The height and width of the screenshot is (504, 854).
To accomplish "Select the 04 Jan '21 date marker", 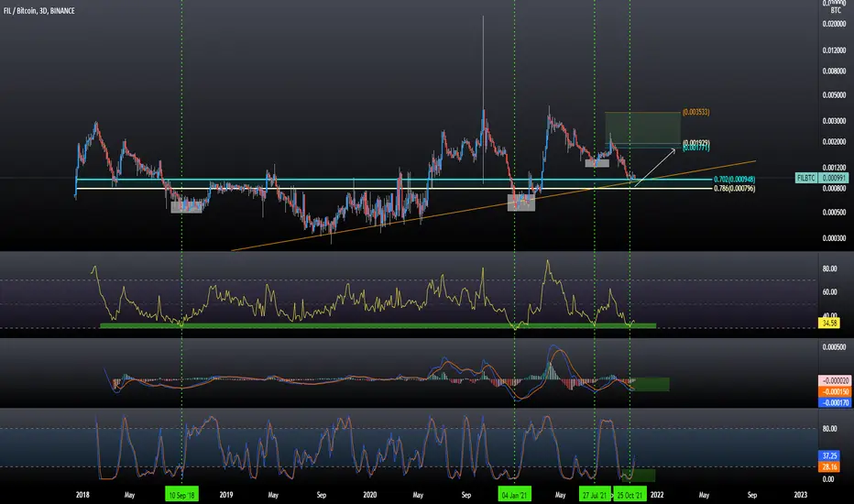I will click(514, 495).
